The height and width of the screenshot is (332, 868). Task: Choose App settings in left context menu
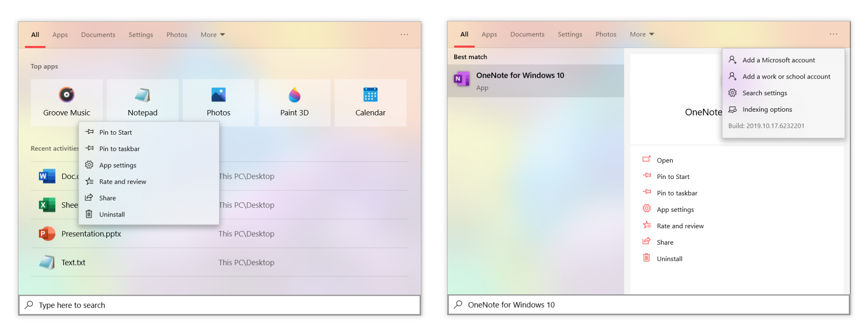(x=149, y=165)
